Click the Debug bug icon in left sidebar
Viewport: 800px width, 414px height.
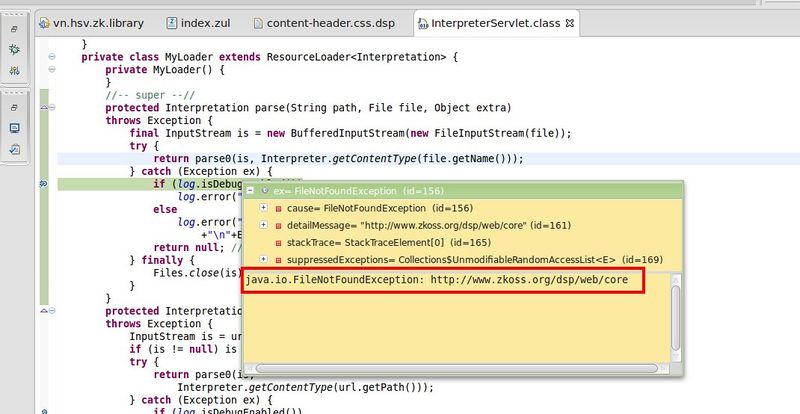pos(14,48)
